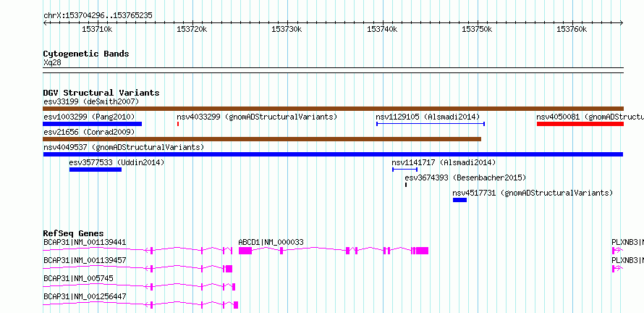This screenshot has width=644, height=313.
Task: Click the wide terminal exon of BCAP31 NM_001139457
Action: [x=229, y=269]
